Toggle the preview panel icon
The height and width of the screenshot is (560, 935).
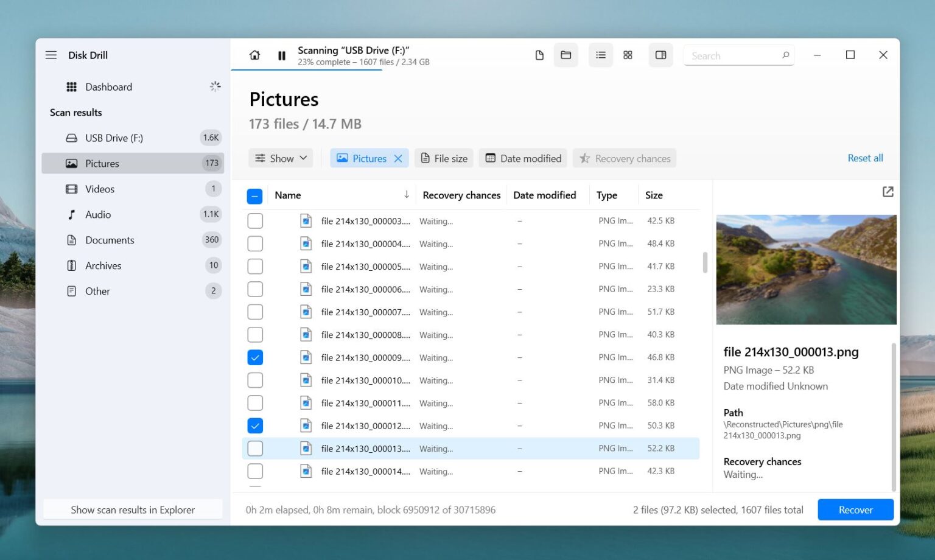click(x=660, y=55)
